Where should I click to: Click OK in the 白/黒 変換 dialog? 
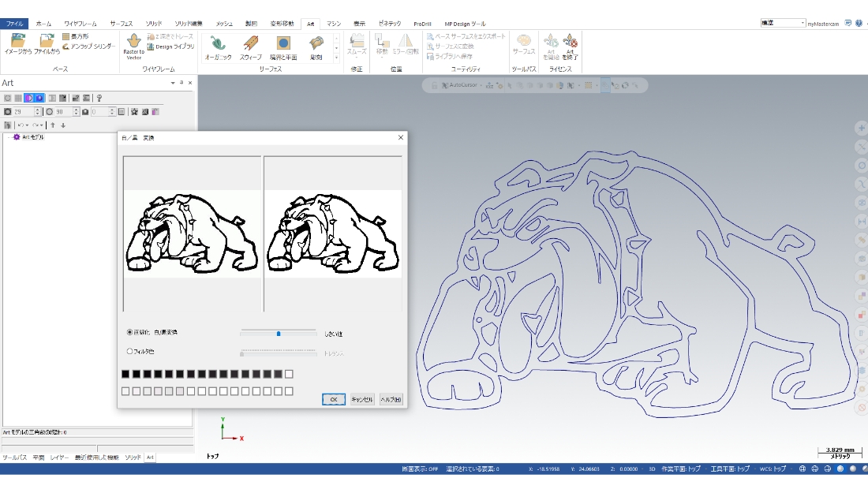(x=334, y=399)
